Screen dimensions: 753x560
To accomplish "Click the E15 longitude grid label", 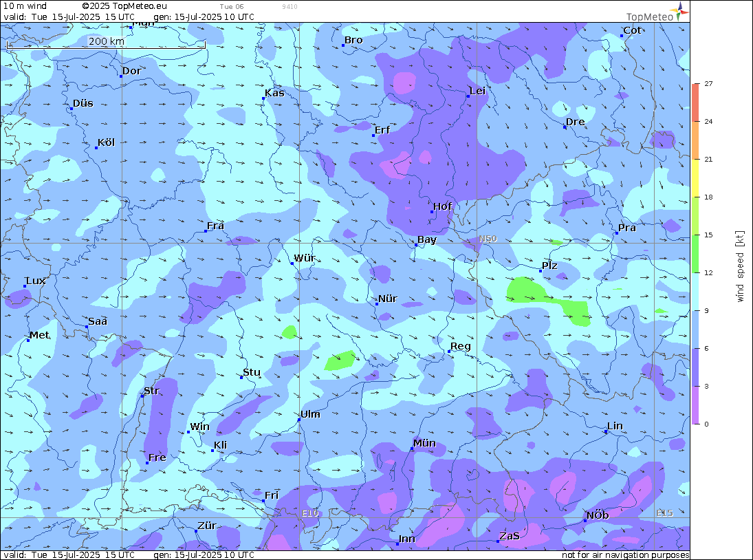I will click(665, 513).
